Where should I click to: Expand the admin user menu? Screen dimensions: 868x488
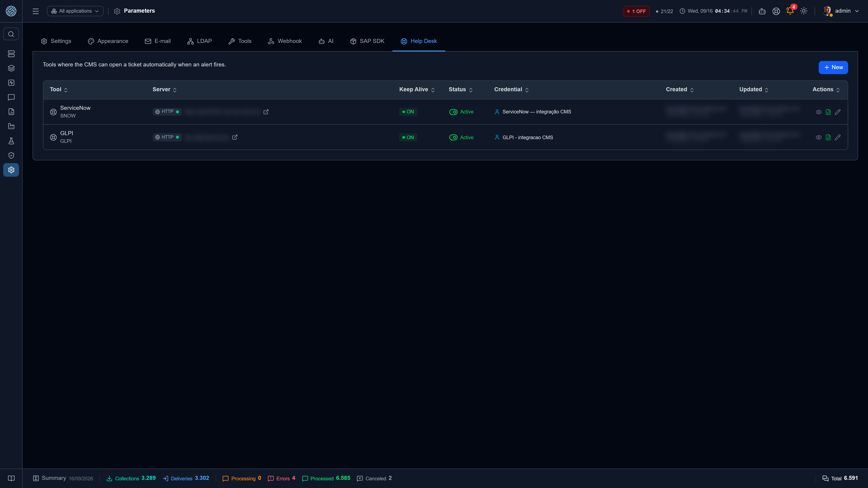841,11
